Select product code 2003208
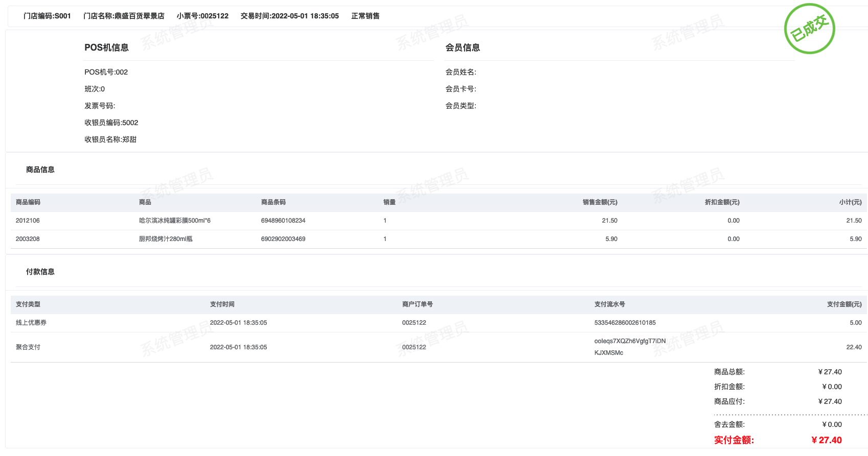Screen dimensions: 868x456 (x=28, y=239)
